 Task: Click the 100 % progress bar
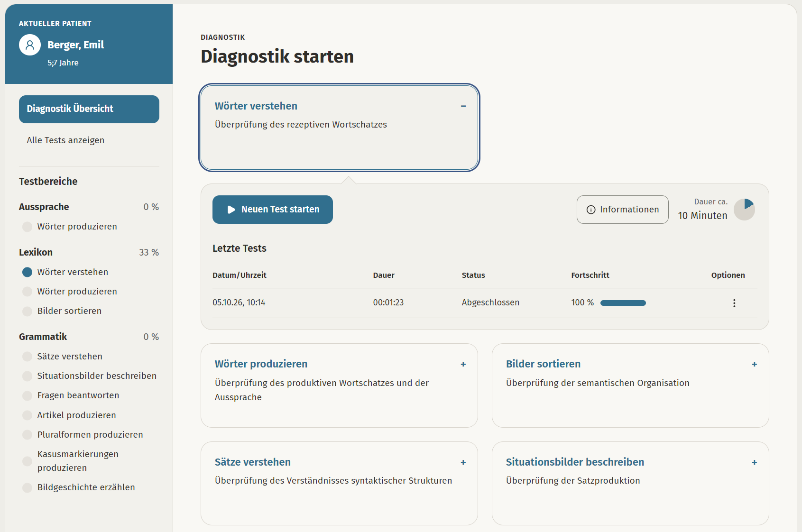623,303
